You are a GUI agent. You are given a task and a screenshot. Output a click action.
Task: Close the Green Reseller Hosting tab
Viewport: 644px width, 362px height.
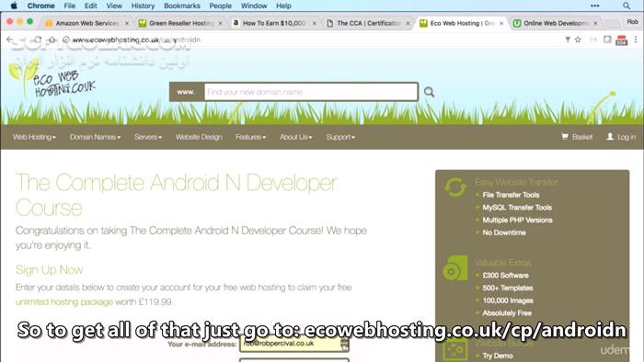[x=221, y=23]
